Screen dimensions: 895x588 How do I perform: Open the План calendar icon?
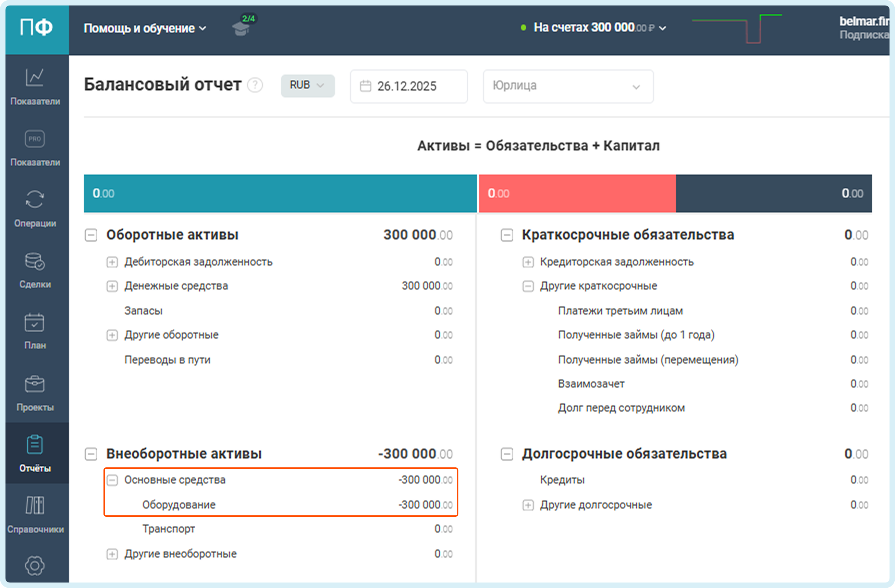[35, 323]
